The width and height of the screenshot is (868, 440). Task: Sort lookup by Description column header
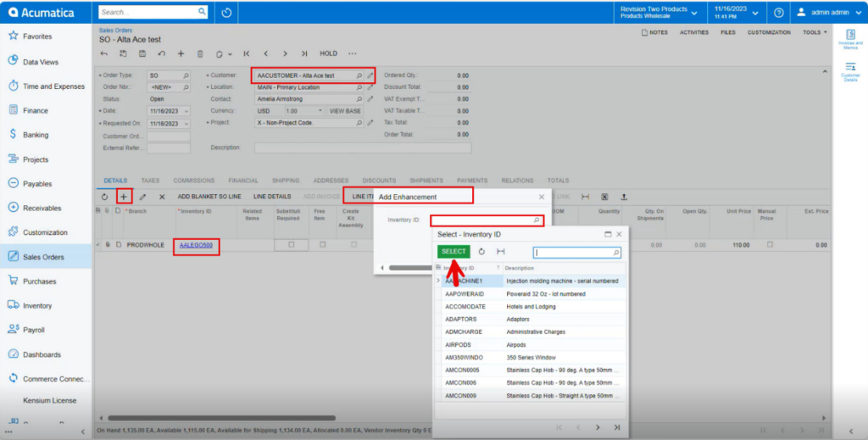tap(520, 268)
